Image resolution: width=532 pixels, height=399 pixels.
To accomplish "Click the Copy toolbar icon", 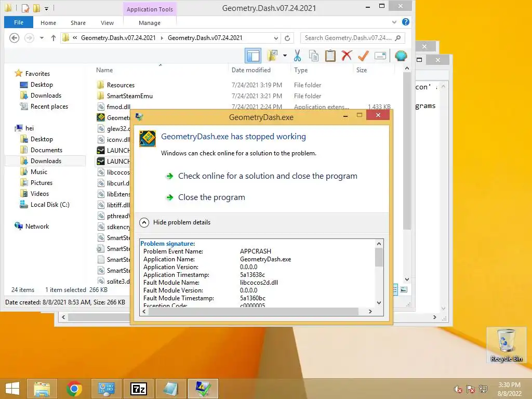I will pos(314,56).
